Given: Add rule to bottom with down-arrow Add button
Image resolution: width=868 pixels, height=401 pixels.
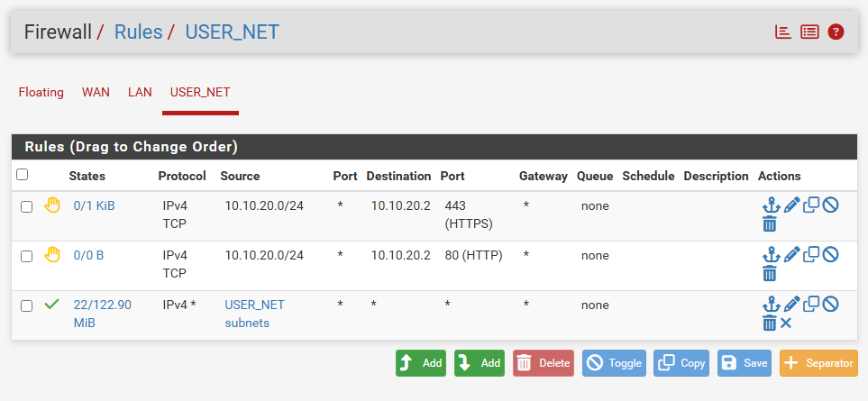Looking at the screenshot, I should click(x=480, y=363).
